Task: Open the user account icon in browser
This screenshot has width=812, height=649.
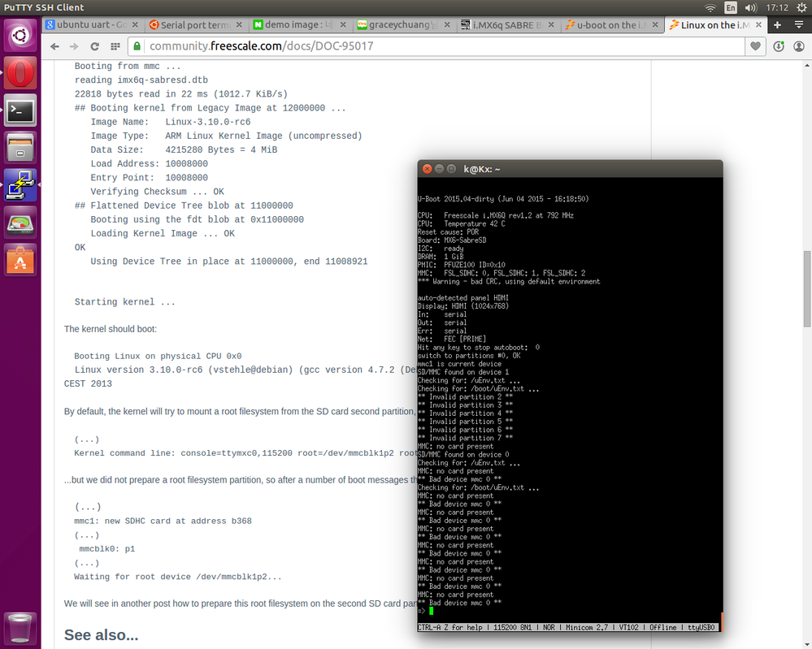Action: pos(799,46)
